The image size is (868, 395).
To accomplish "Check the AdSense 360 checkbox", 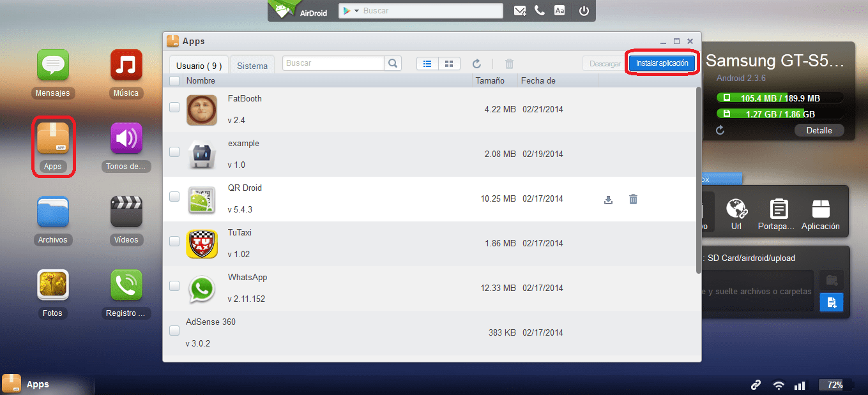I will click(174, 331).
